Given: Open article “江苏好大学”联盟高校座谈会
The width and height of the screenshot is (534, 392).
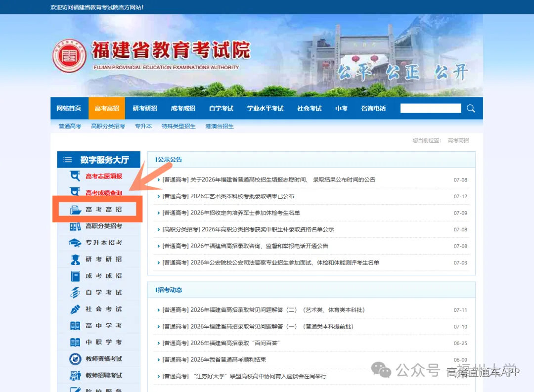Looking at the screenshot, I should 244,376.
